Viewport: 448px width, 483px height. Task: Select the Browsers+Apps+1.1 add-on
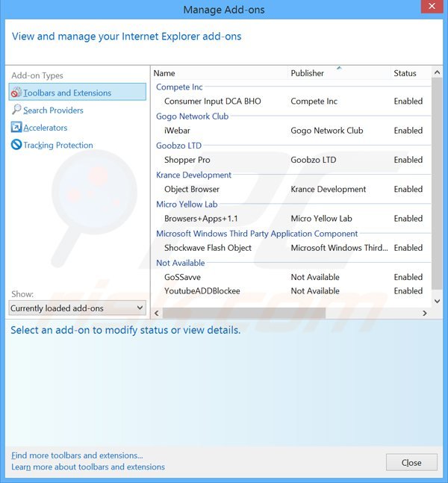coord(201,219)
